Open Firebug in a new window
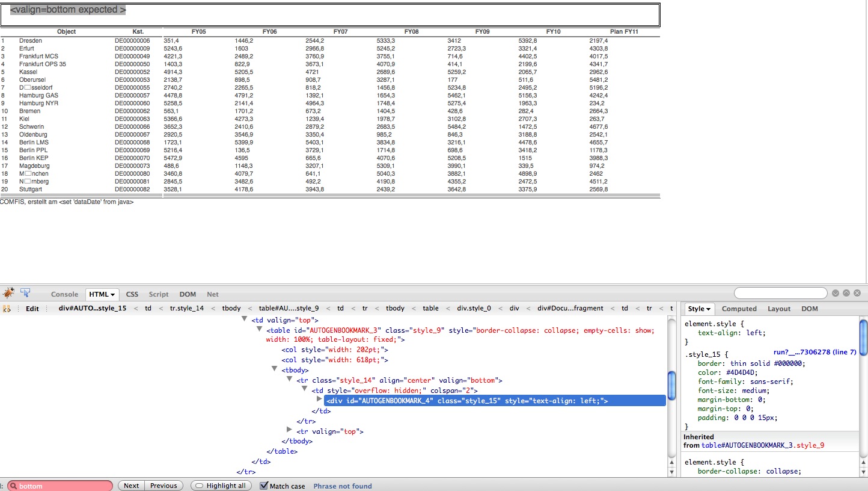 [846, 294]
